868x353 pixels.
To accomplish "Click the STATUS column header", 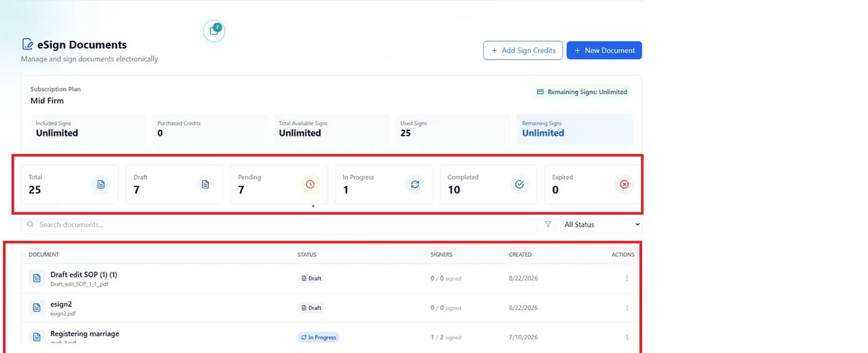I will pyautogui.click(x=307, y=254).
